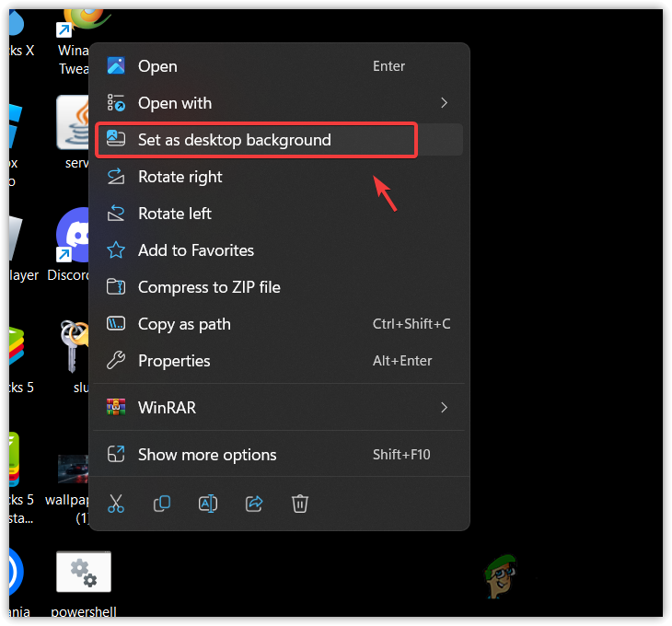Click the Open with icon
672x626 pixels.
pyautogui.click(x=116, y=103)
